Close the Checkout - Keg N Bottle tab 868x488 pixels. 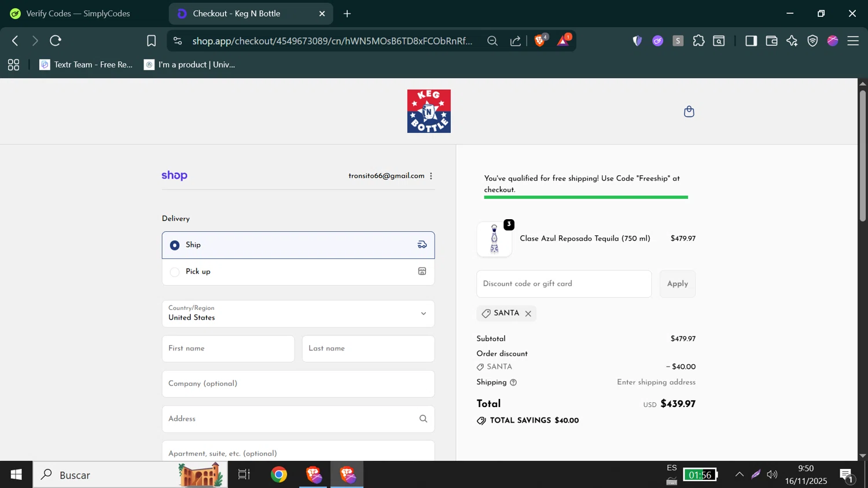pos(322,14)
